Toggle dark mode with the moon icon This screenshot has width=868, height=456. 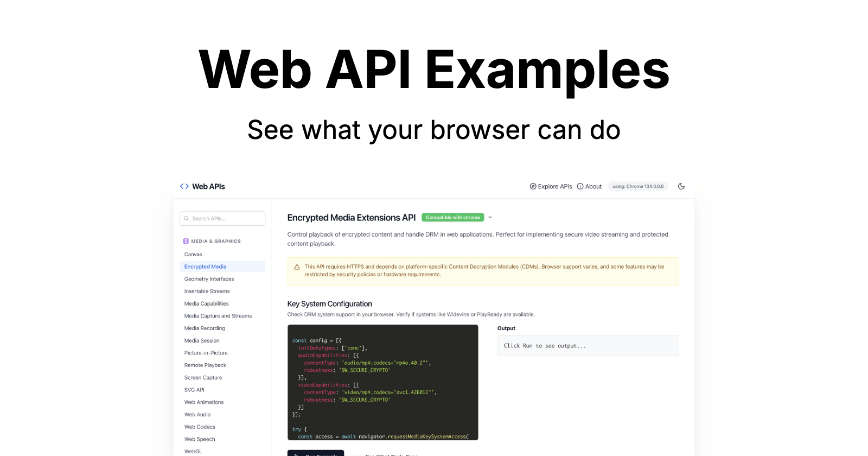[681, 186]
